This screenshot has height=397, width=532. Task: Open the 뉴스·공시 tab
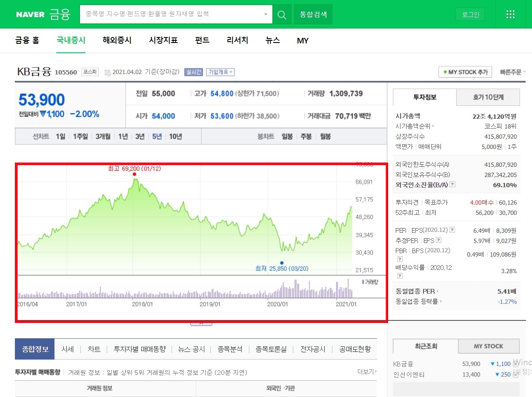point(192,349)
